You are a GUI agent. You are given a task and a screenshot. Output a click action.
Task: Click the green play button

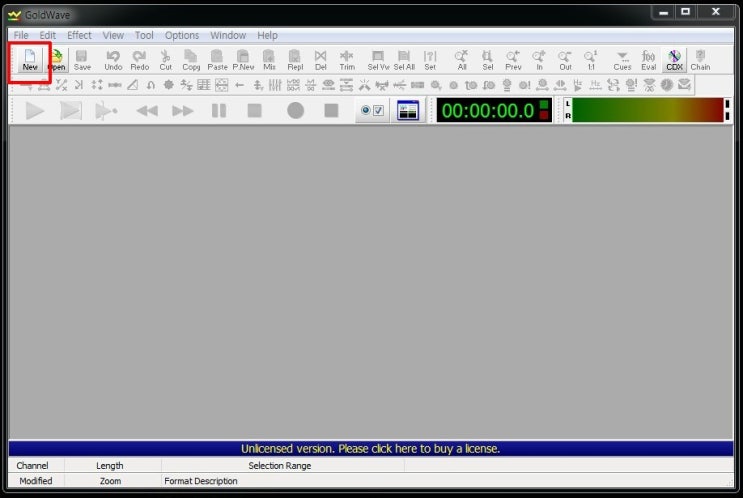click(x=35, y=110)
